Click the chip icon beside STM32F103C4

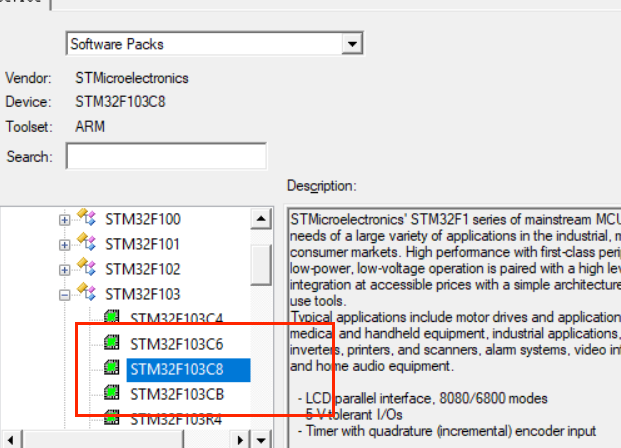pos(112,317)
